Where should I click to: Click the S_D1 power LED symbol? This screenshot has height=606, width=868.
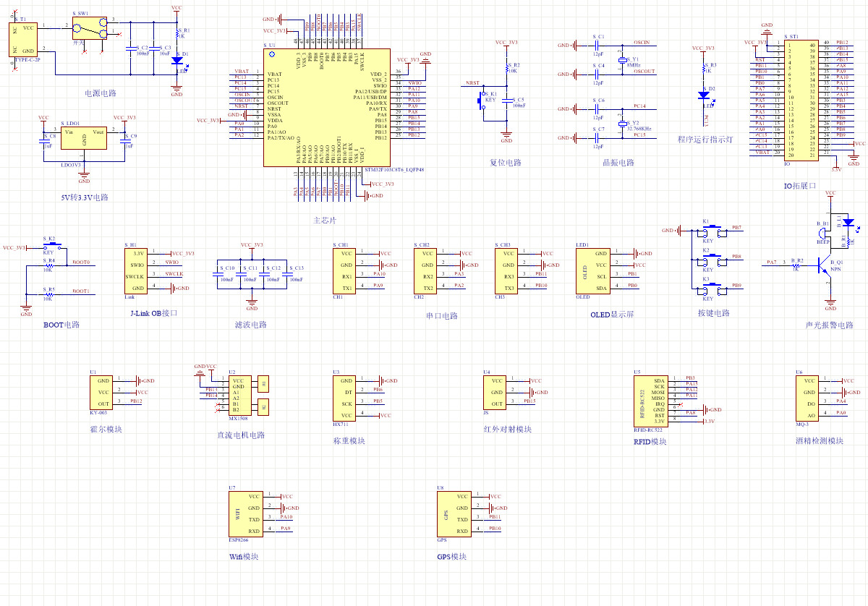tap(176, 62)
